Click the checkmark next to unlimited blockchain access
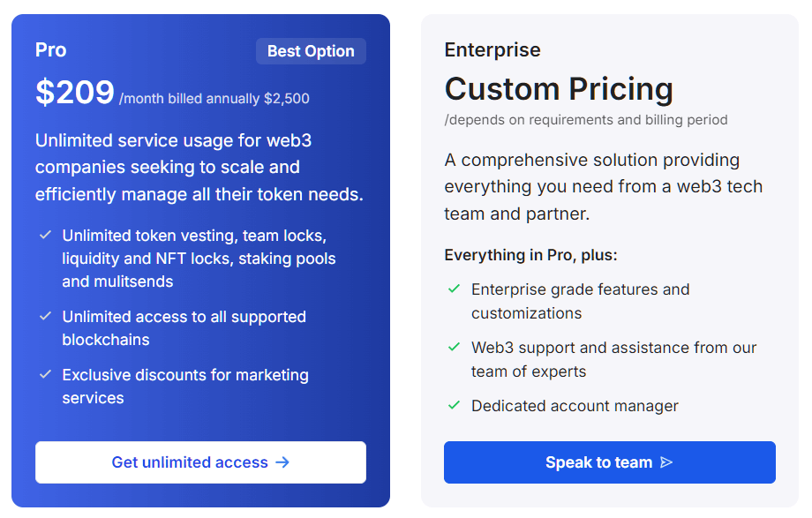812x518 pixels. point(44,316)
